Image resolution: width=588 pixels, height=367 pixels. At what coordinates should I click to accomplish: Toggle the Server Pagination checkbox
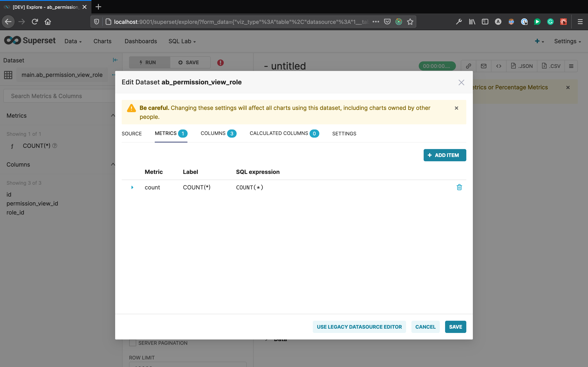tap(133, 343)
